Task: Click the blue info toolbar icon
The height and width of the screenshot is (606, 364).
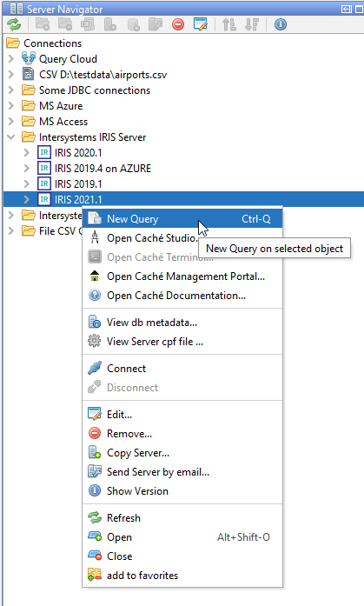Action: pyautogui.click(x=281, y=24)
